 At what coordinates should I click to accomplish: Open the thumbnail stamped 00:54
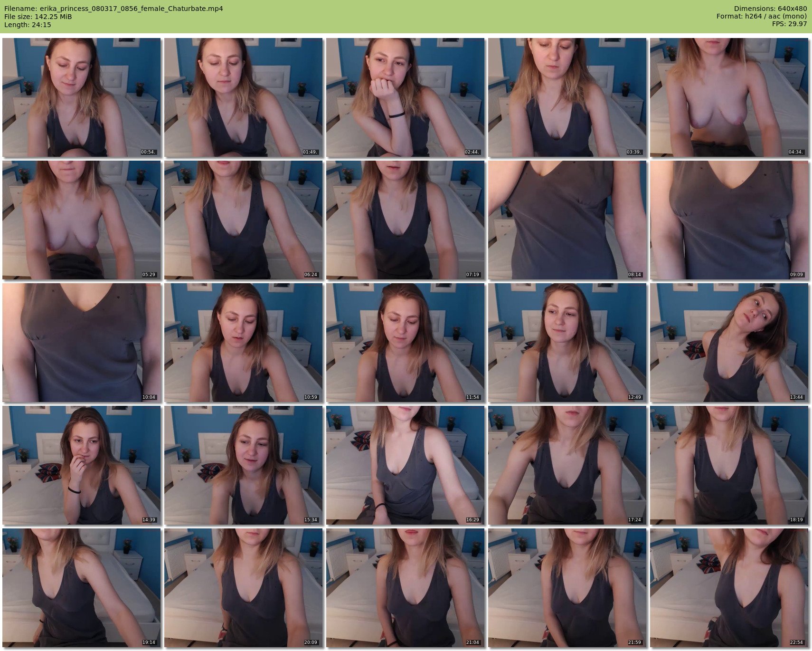click(x=82, y=97)
